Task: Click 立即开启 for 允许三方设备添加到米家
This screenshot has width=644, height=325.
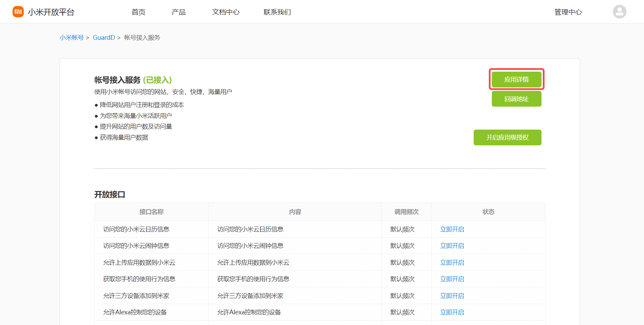Action: [452, 296]
